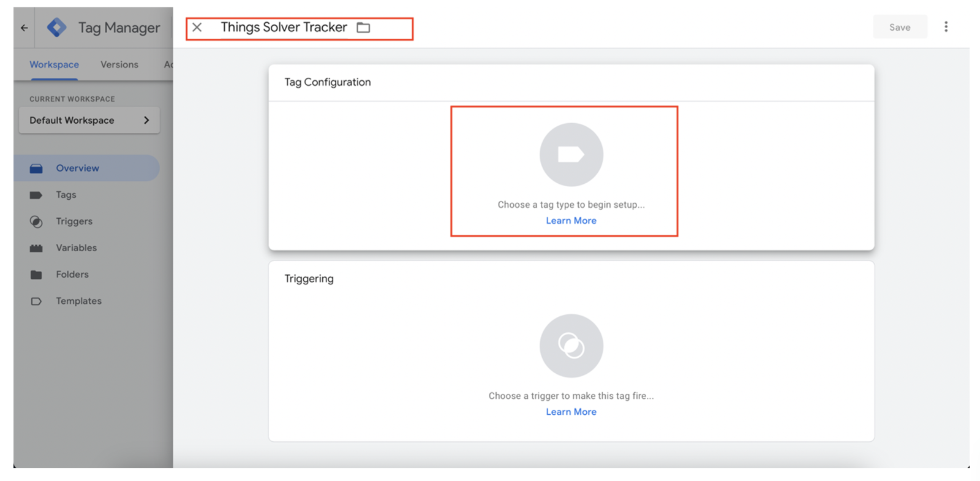Click the Overview briefcase icon
This screenshot has height=481, width=980.
click(x=36, y=169)
